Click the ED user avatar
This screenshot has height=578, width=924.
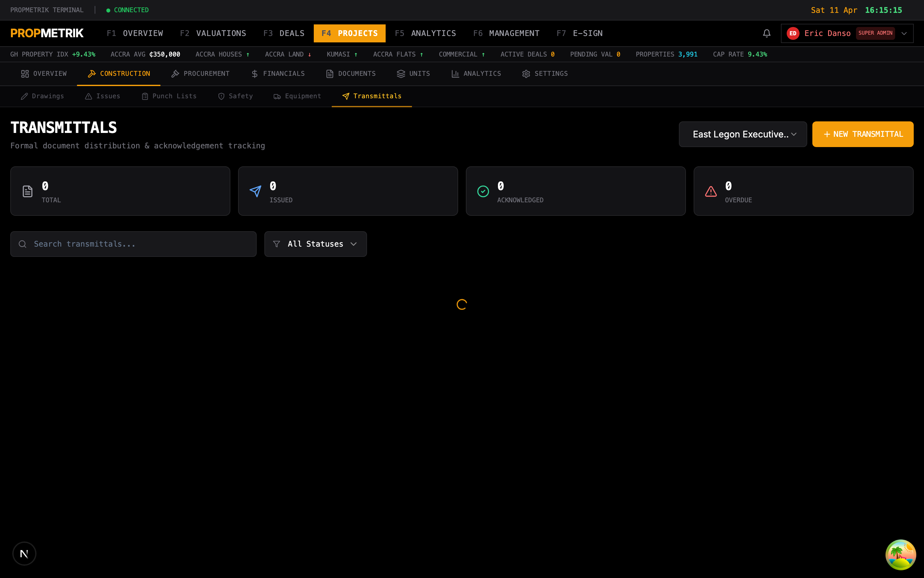(793, 33)
